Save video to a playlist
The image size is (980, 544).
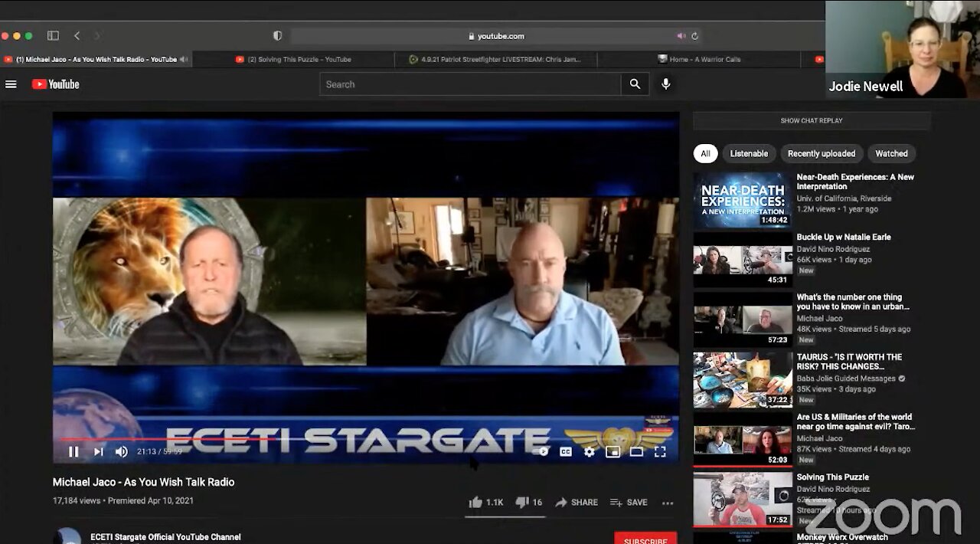click(x=629, y=503)
